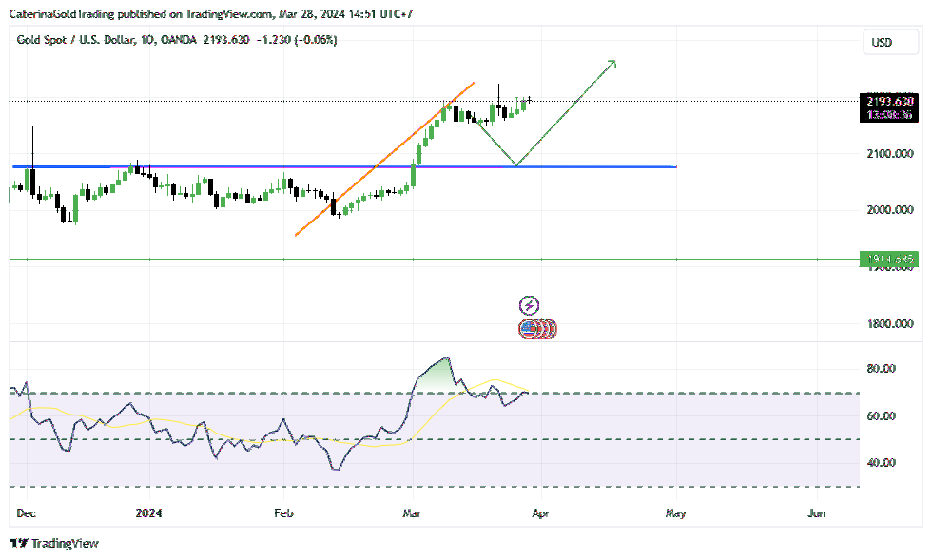
Task: Click the candle countdown timer under the price
Action: click(889, 115)
